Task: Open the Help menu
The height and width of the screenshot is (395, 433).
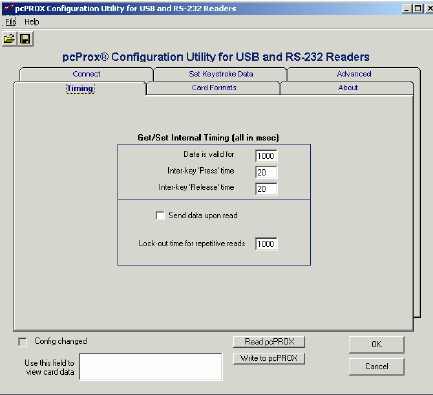Action: [32, 22]
